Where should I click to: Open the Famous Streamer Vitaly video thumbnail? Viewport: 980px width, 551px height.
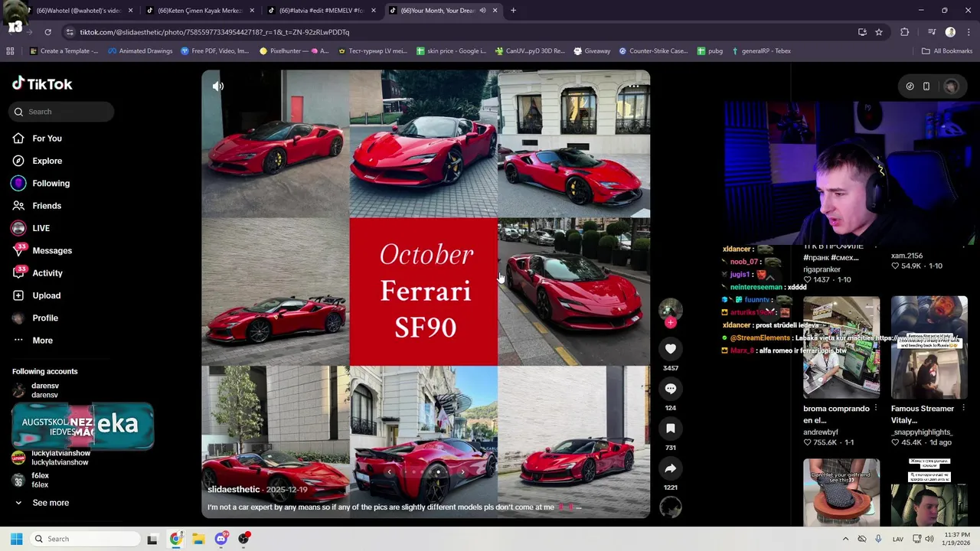(929, 347)
